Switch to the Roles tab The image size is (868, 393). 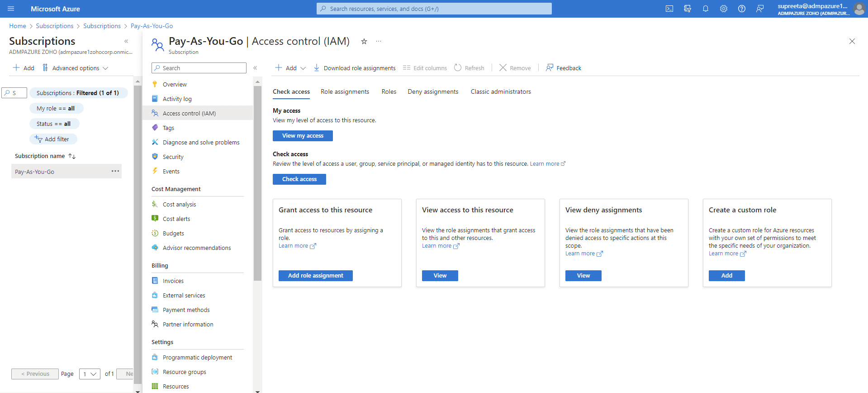[389, 91]
